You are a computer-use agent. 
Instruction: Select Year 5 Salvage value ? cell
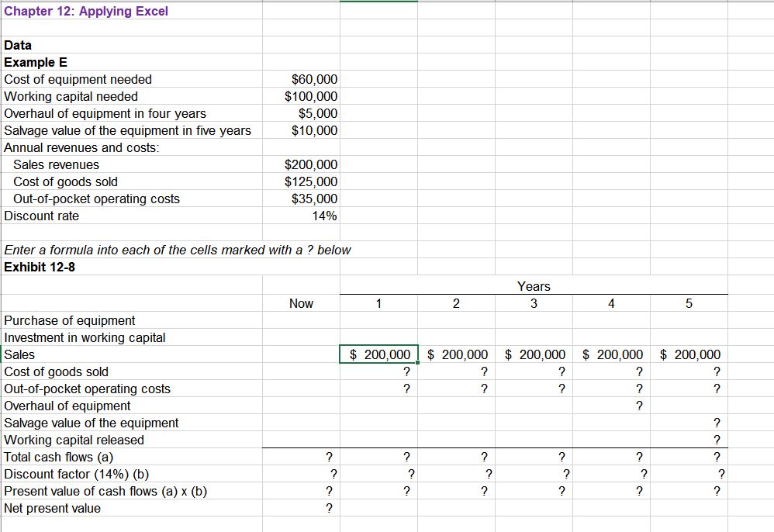(689, 423)
